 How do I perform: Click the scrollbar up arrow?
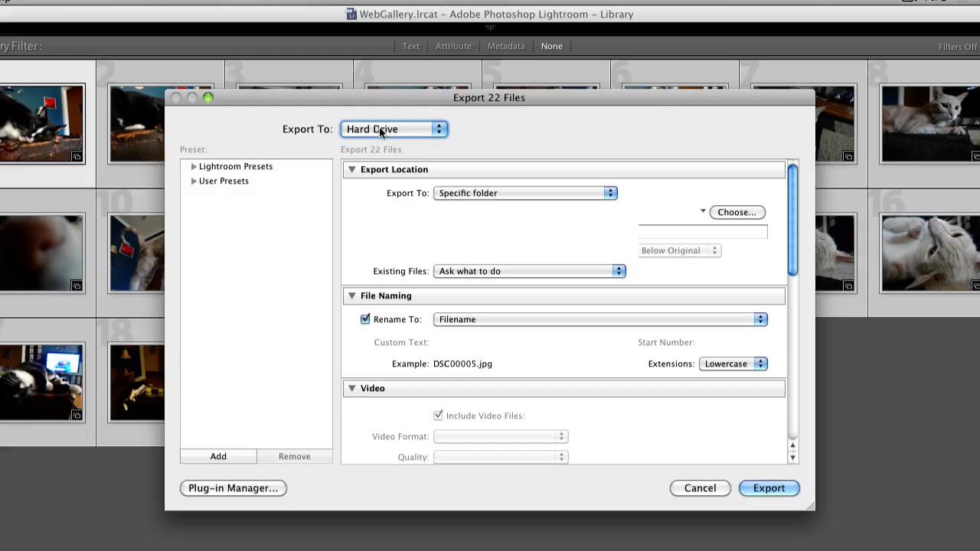click(x=792, y=445)
